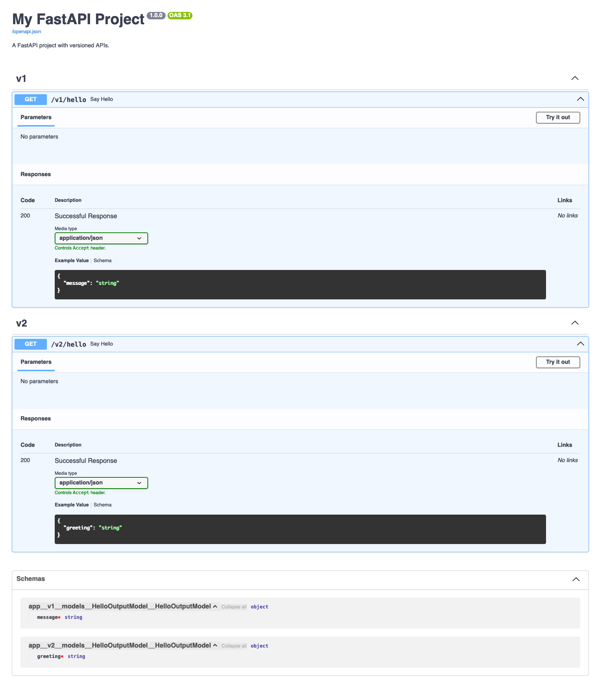Select Parameters tab under /v1/hello
Viewport: 616px width, 690px height.
point(36,117)
